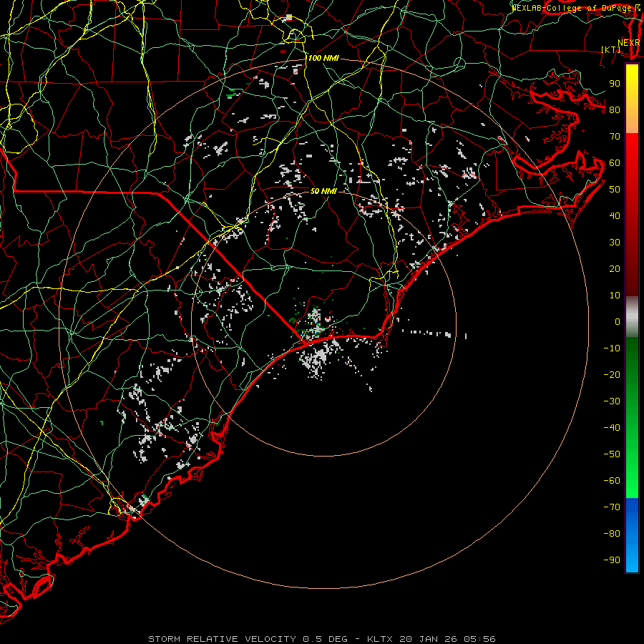The height and width of the screenshot is (644, 644).
Task: Click the -20 value on the velocity scale
Action: 612,375
